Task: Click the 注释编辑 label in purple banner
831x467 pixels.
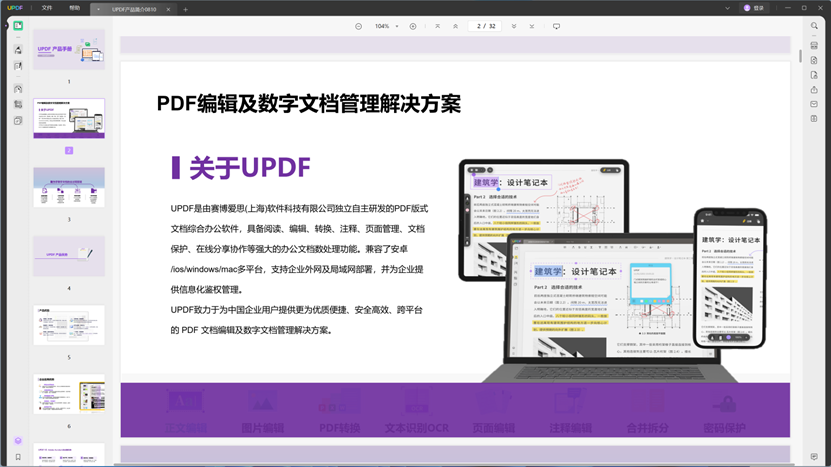Action: (570, 428)
